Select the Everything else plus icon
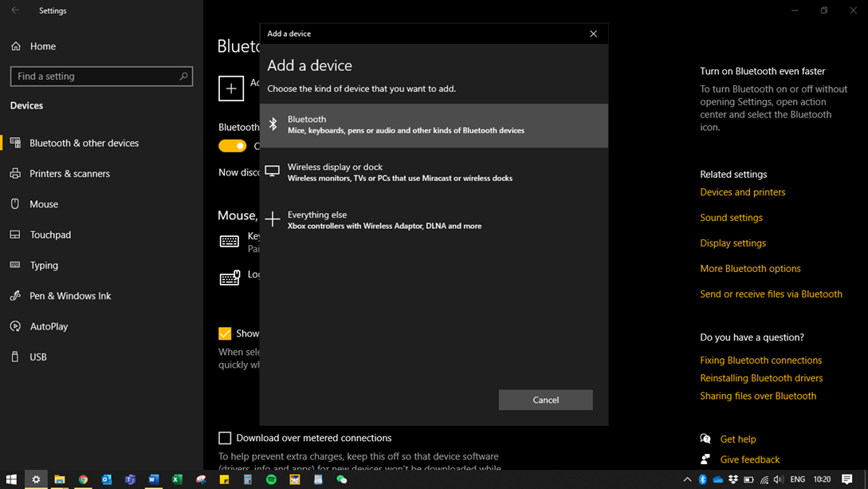This screenshot has width=868, height=489. [x=273, y=219]
